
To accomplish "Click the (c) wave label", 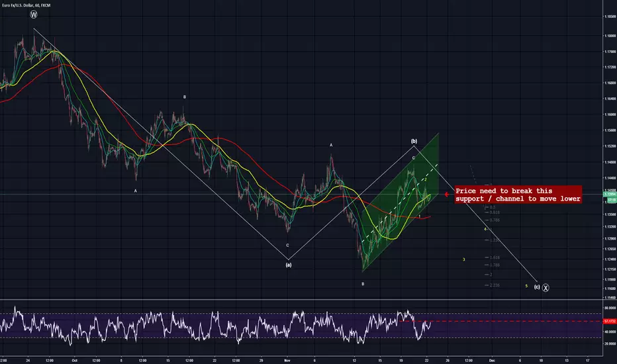I will tap(537, 287).
